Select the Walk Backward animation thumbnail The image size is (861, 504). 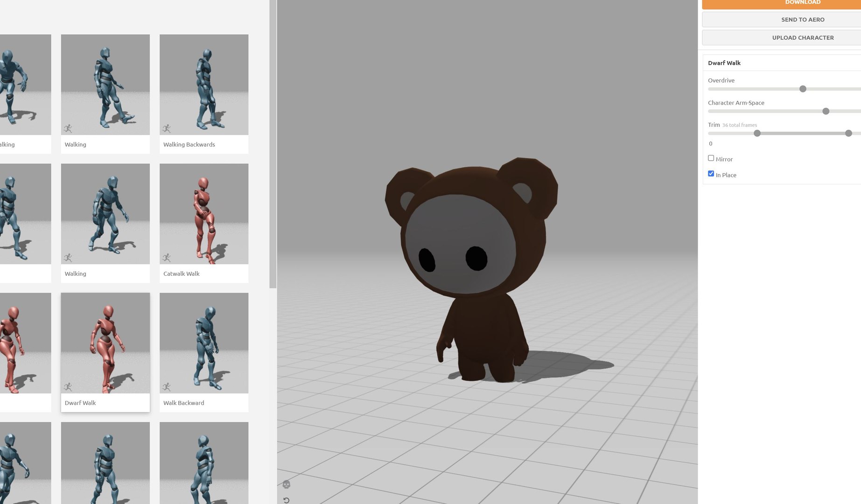click(x=204, y=343)
